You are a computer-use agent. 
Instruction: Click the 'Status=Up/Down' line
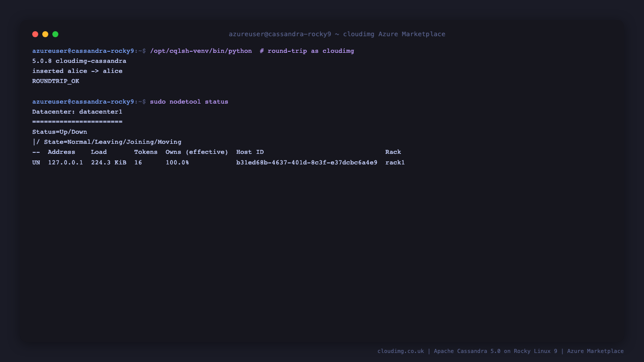pyautogui.click(x=59, y=132)
